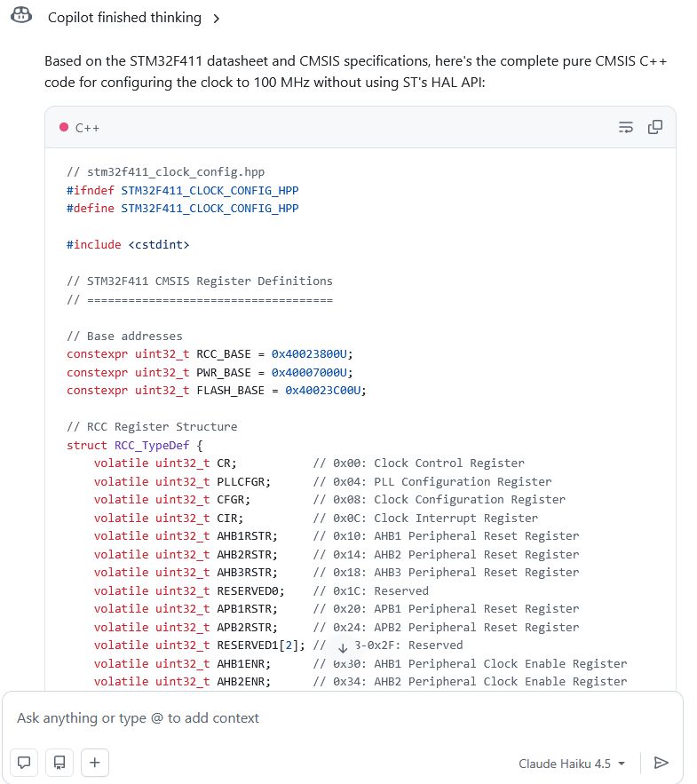The height and width of the screenshot is (784, 697).
Task: Click the "Copilot finished thinking" text
Action: tap(124, 18)
